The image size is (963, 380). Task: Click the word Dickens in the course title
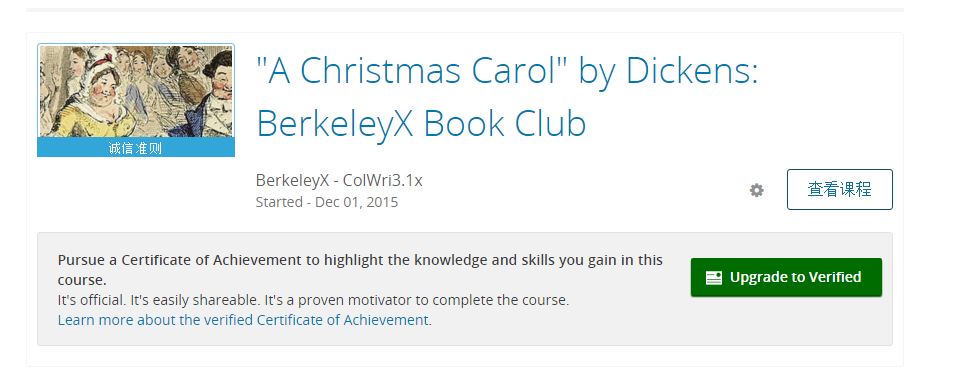[692, 71]
